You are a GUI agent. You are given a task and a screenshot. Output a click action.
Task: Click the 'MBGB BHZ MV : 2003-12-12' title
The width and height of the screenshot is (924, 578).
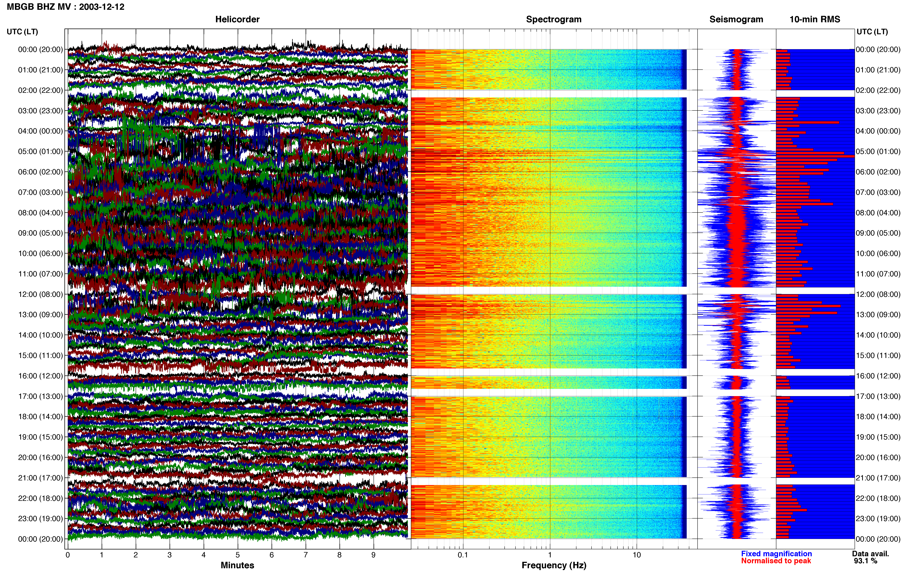click(x=65, y=7)
